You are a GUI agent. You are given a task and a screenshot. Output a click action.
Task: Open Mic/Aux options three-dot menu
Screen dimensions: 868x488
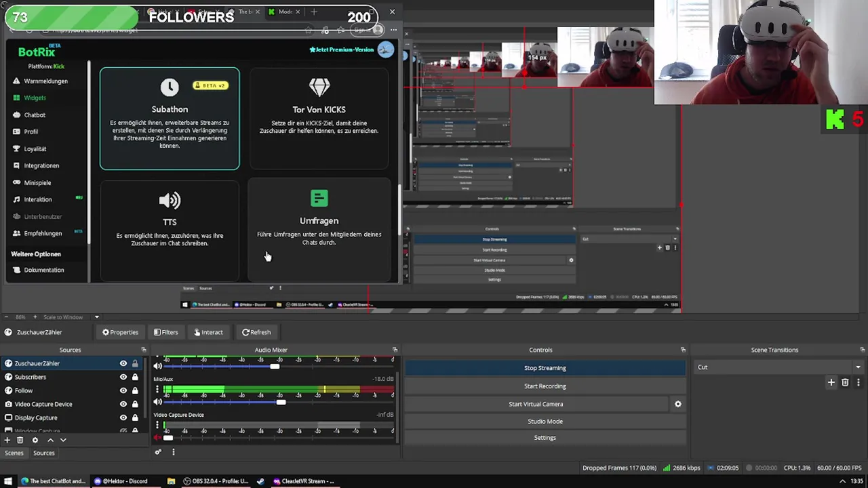(158, 390)
